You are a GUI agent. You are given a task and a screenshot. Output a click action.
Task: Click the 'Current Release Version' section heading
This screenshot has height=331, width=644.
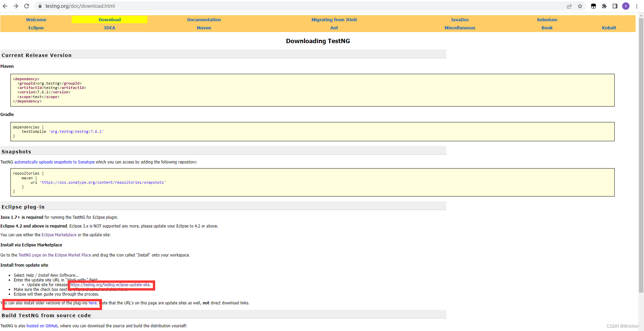click(36, 55)
